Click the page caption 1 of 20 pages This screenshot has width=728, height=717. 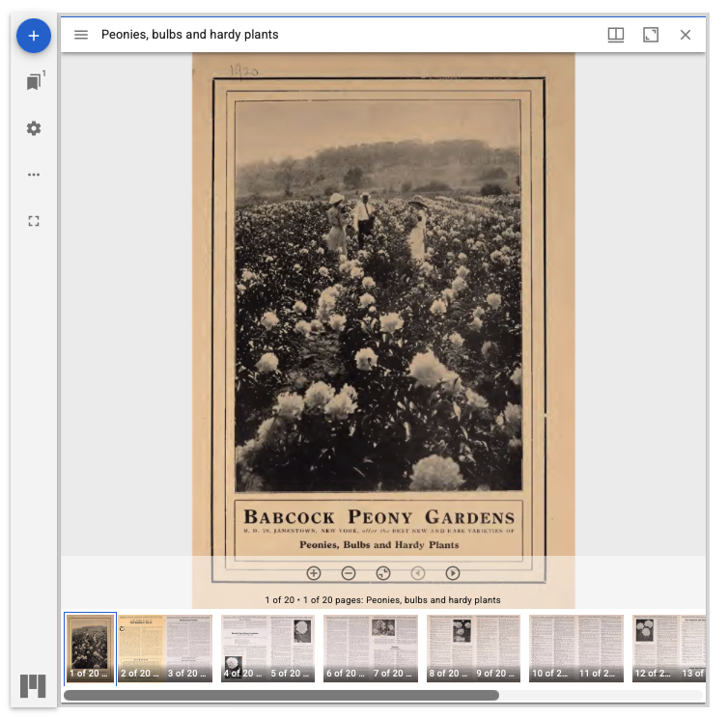382,600
